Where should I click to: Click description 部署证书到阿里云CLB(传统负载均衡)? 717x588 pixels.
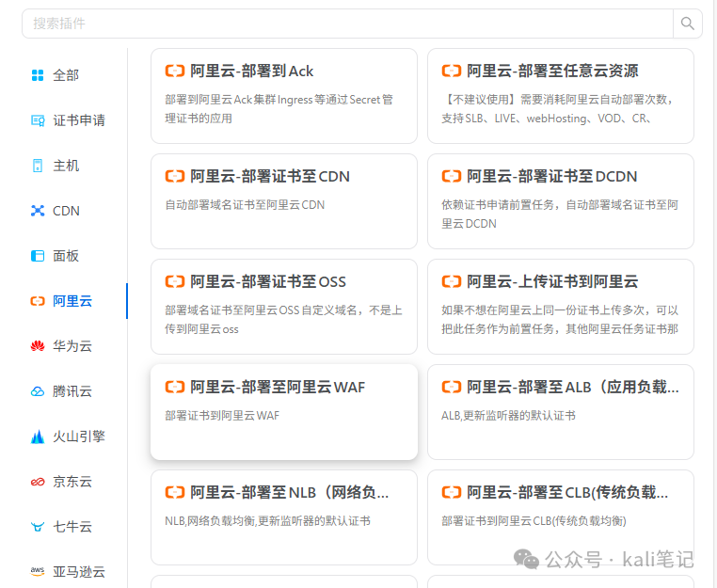534,521
